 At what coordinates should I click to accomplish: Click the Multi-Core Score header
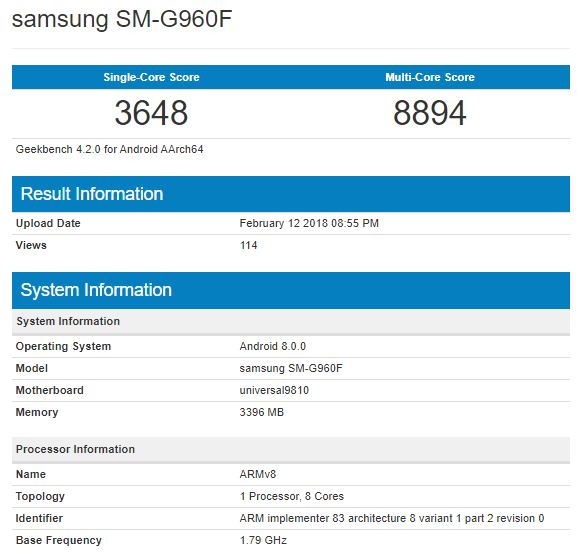430,77
